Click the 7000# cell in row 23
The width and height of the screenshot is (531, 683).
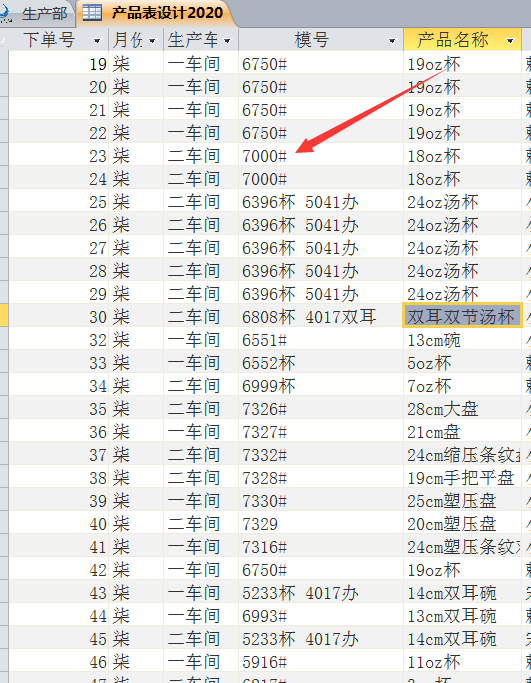321,156
